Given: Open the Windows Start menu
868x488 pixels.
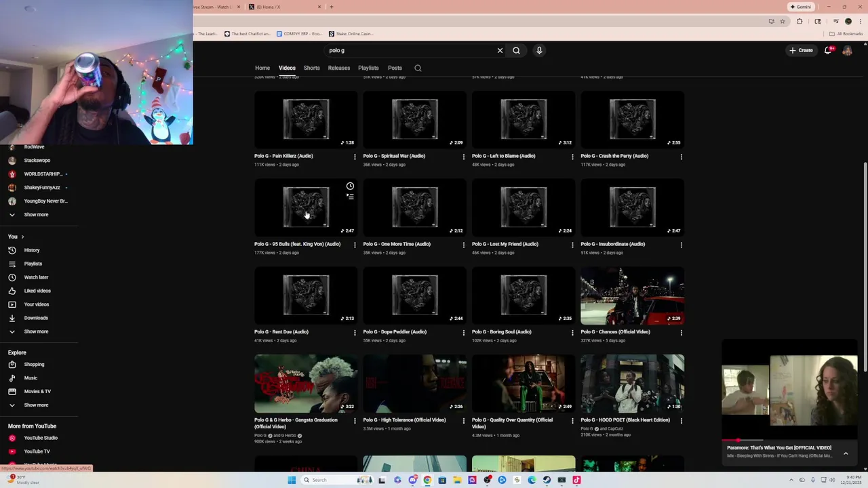Looking at the screenshot, I should click(292, 480).
